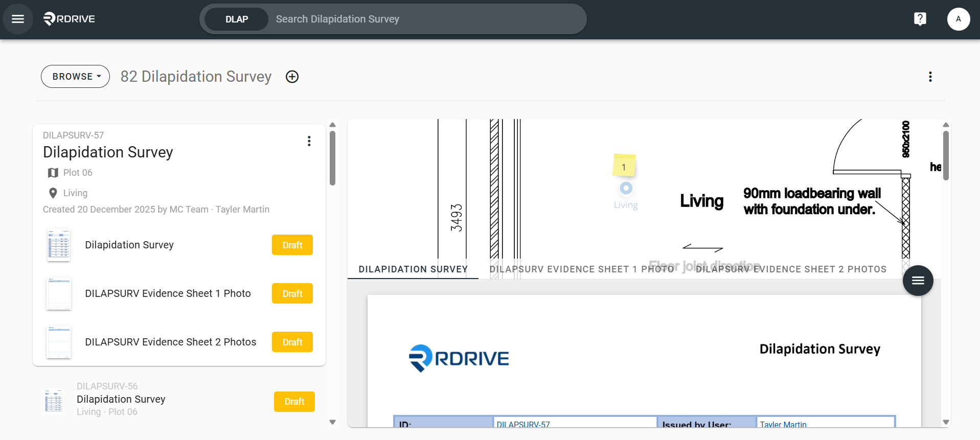Switch to Evidence Sheet 2 Photos tab

click(x=791, y=269)
